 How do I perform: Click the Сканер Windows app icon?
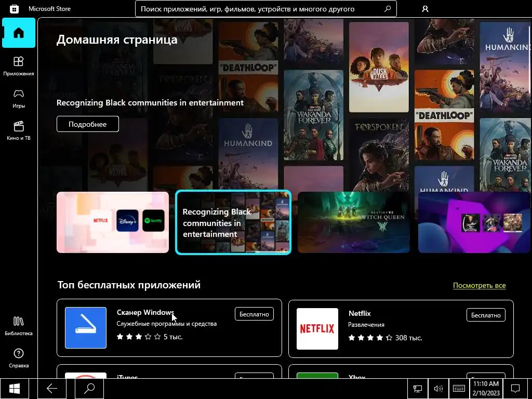tap(86, 328)
